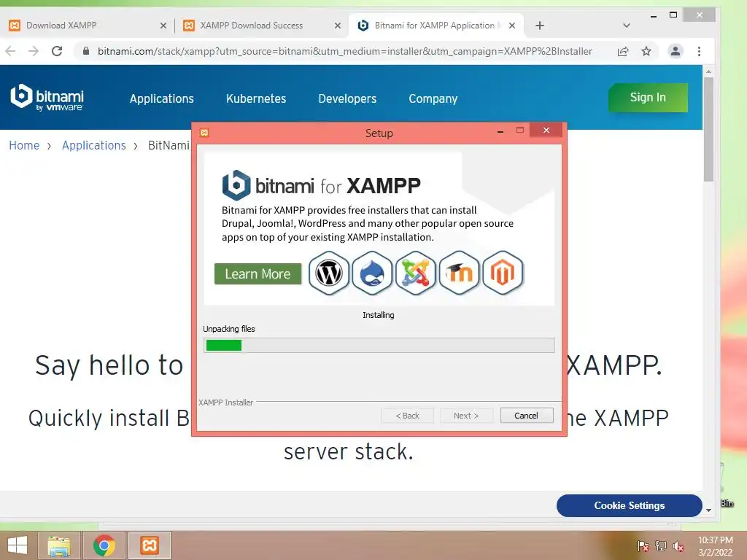
Task: Close the XAMPP Download Success tab
Action: pos(338,26)
